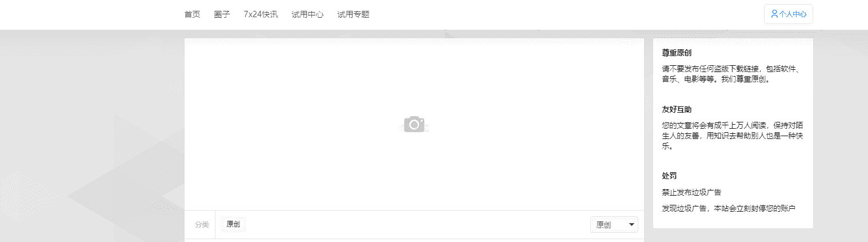Open the 7x24快讯 navigation item
Screen dimensions: 868x242
[261, 14]
